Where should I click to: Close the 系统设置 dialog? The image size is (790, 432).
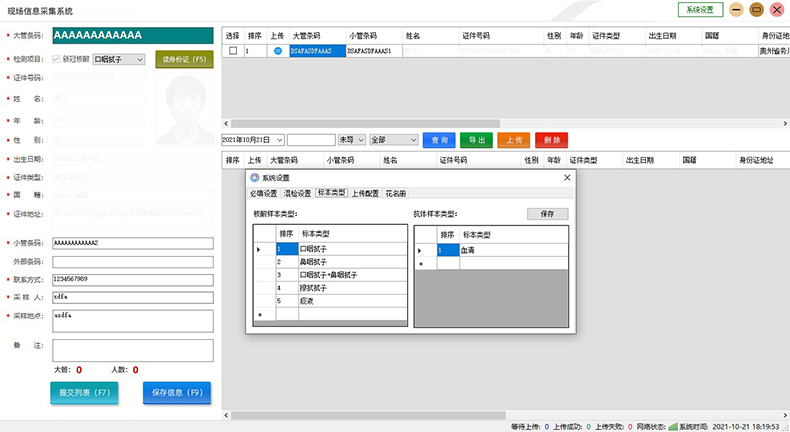tap(568, 177)
